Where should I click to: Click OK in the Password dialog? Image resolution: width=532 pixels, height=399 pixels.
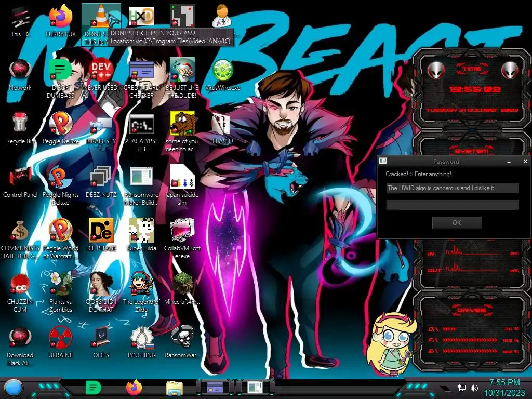click(457, 222)
